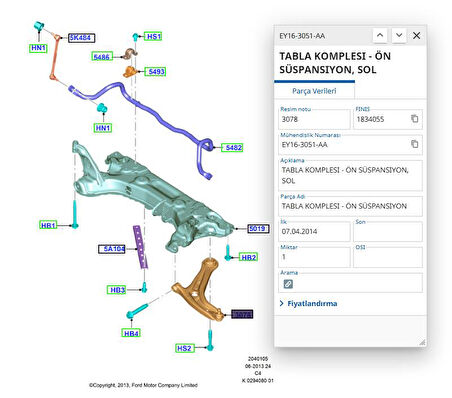The image size is (452, 398).
Task: Select callout label 5482
Action: pyautogui.click(x=232, y=147)
